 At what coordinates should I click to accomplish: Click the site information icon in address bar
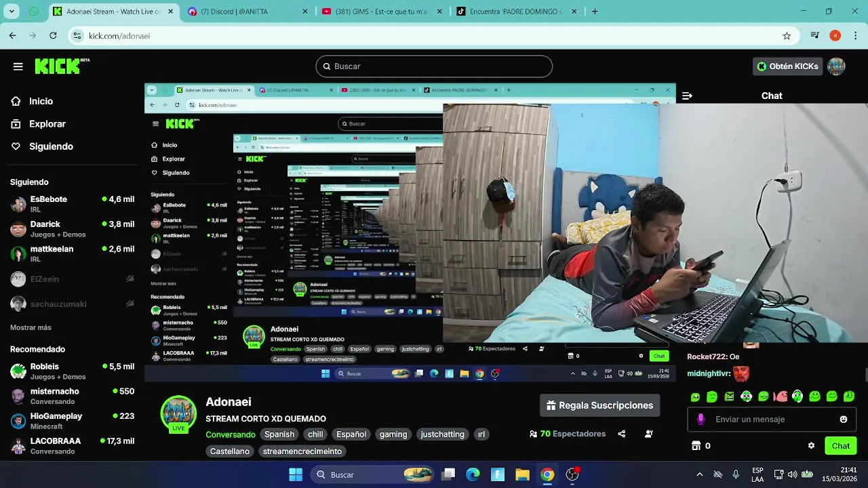tap(77, 36)
